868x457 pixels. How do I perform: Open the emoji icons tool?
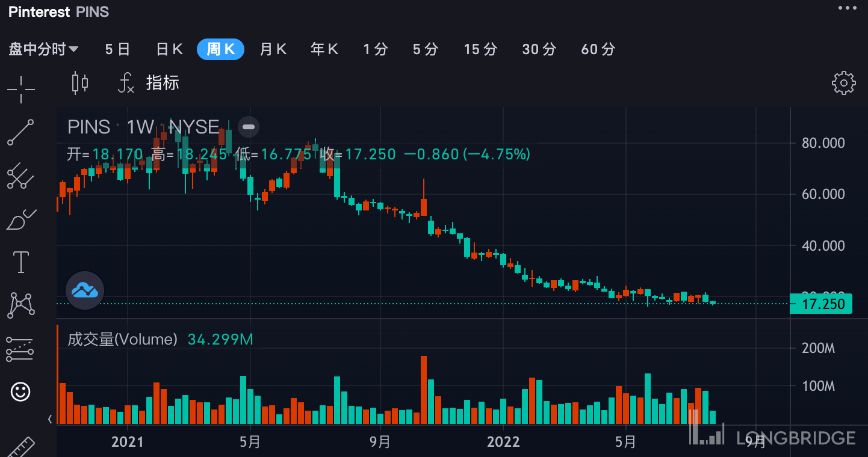pyautogui.click(x=21, y=392)
